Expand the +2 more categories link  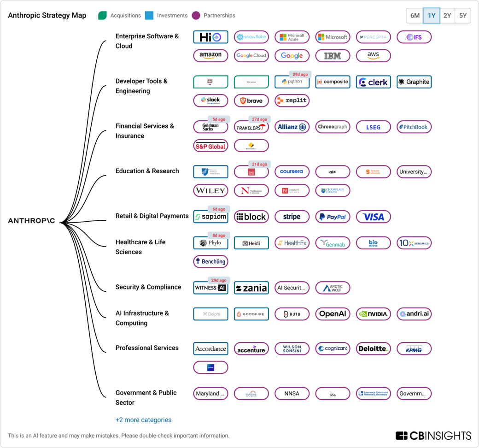coord(143,420)
